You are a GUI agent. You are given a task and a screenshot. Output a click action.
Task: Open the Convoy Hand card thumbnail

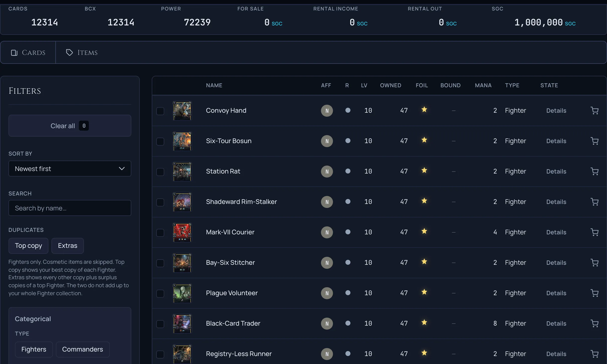click(182, 111)
